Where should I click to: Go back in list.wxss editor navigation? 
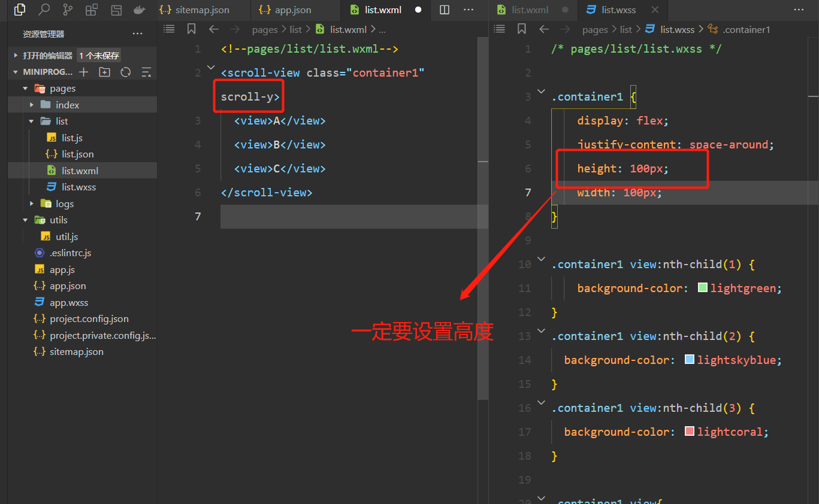point(544,29)
